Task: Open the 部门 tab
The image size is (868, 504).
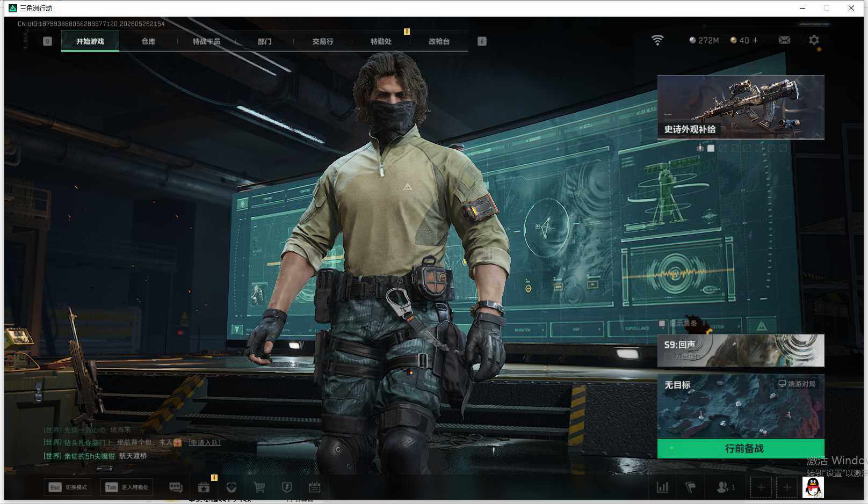Action: pyautogui.click(x=264, y=41)
